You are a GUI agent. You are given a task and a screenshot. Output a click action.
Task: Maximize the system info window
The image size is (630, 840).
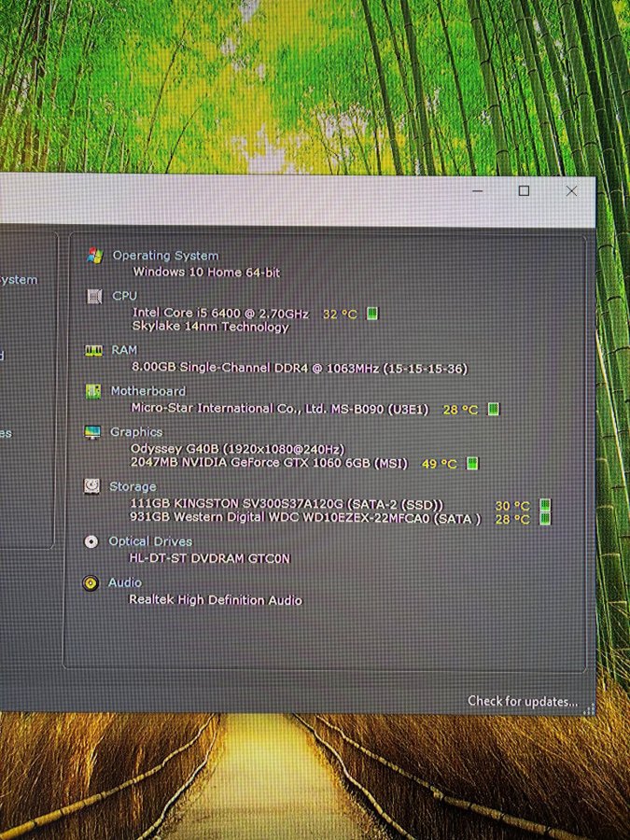(524, 190)
